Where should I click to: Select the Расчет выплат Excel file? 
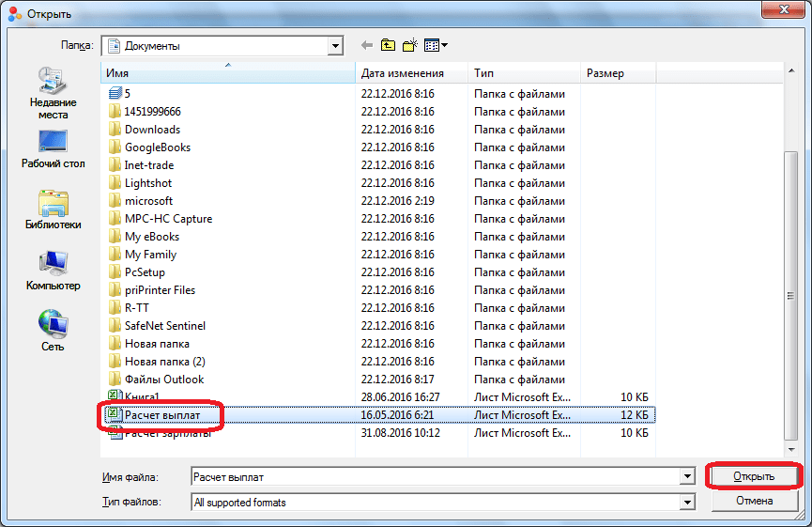pyautogui.click(x=161, y=414)
